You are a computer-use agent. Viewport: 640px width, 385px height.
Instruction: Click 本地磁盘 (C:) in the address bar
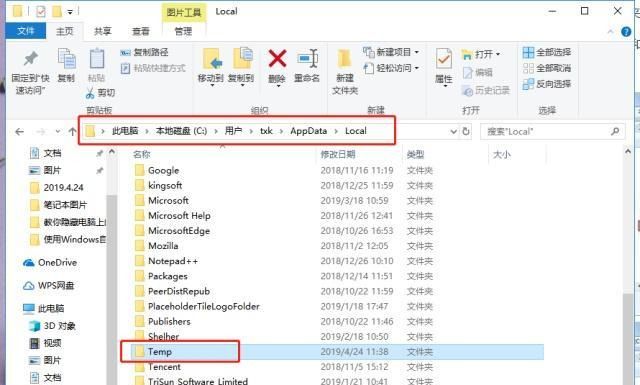tap(181, 131)
